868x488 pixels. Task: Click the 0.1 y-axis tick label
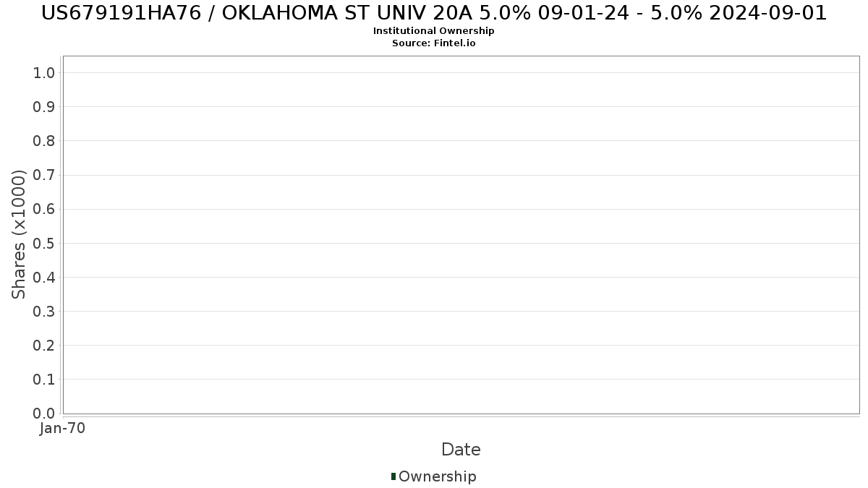(x=44, y=379)
